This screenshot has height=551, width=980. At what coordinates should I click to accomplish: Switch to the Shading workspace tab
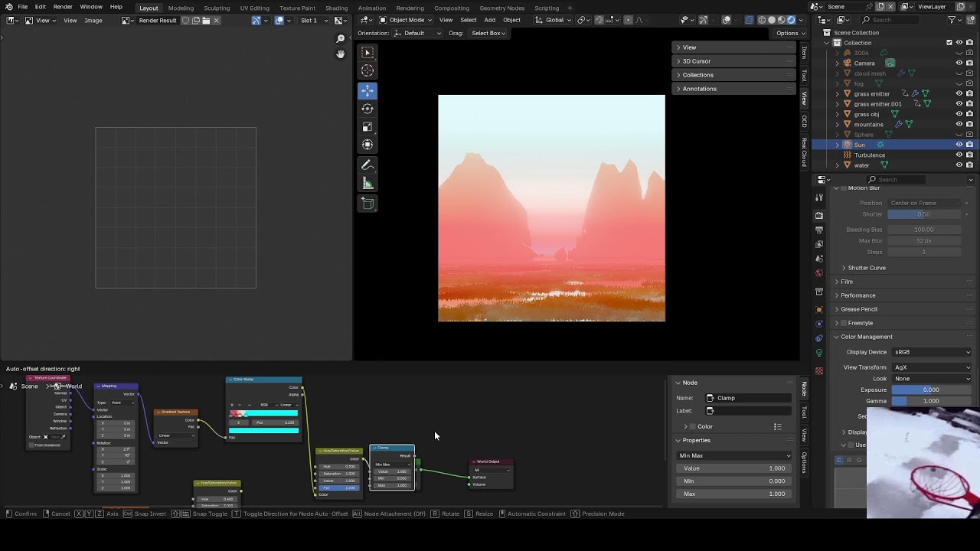[x=337, y=8]
